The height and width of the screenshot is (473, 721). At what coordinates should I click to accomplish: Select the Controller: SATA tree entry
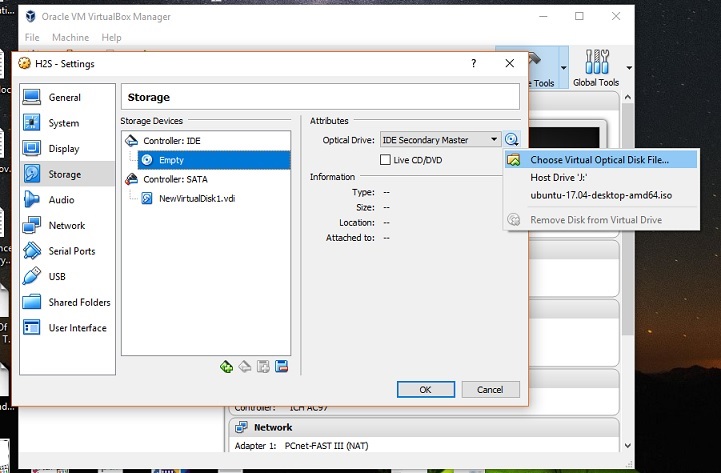pos(175,179)
